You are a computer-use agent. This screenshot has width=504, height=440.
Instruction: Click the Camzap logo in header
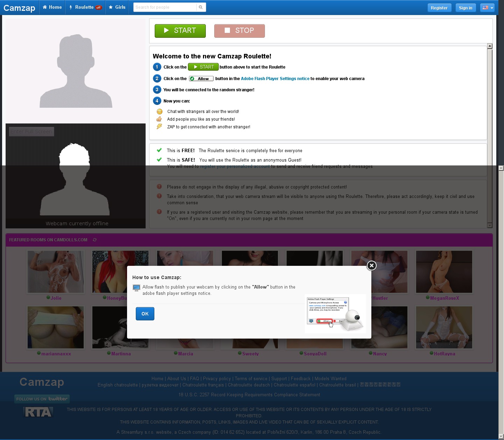[x=19, y=8]
